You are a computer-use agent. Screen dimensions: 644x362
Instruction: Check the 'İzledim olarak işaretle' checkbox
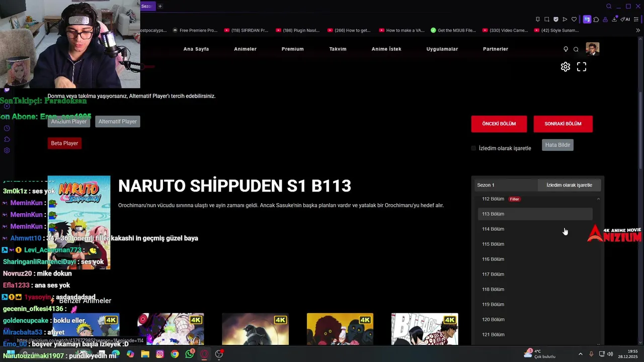coord(473,148)
